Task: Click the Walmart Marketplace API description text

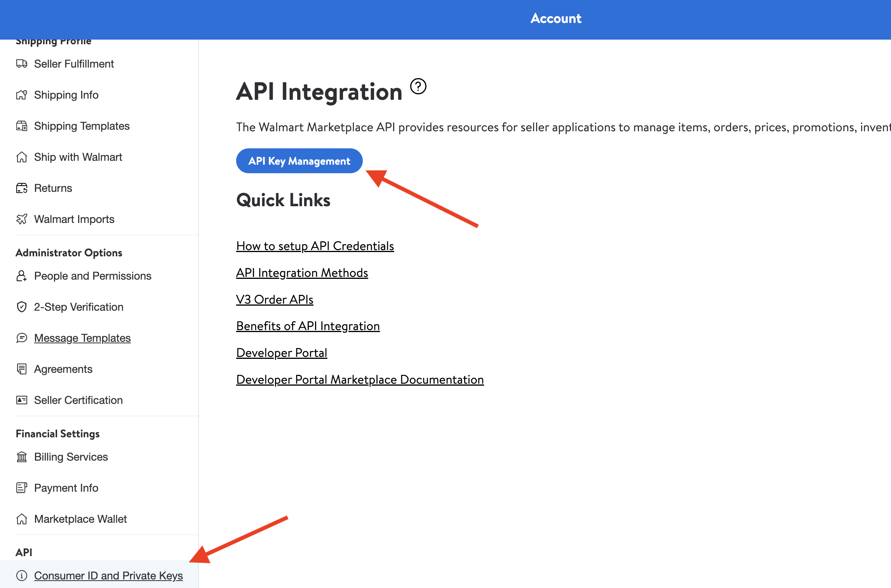Action: coord(563,127)
